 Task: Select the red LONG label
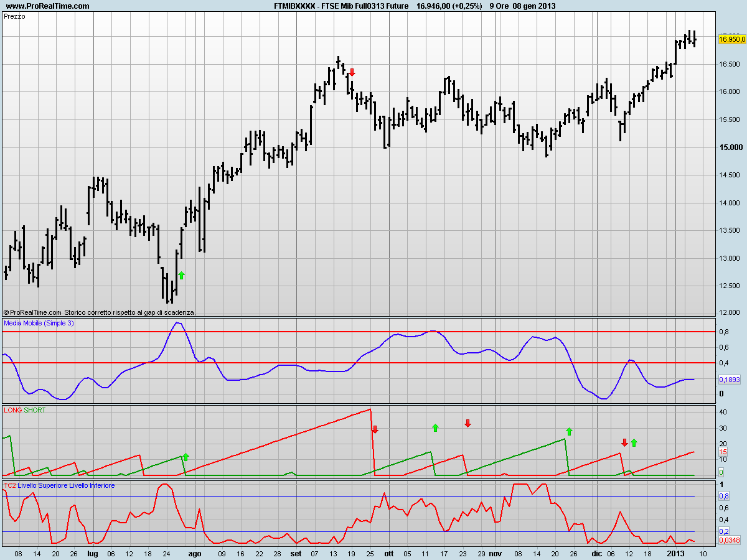point(13,410)
